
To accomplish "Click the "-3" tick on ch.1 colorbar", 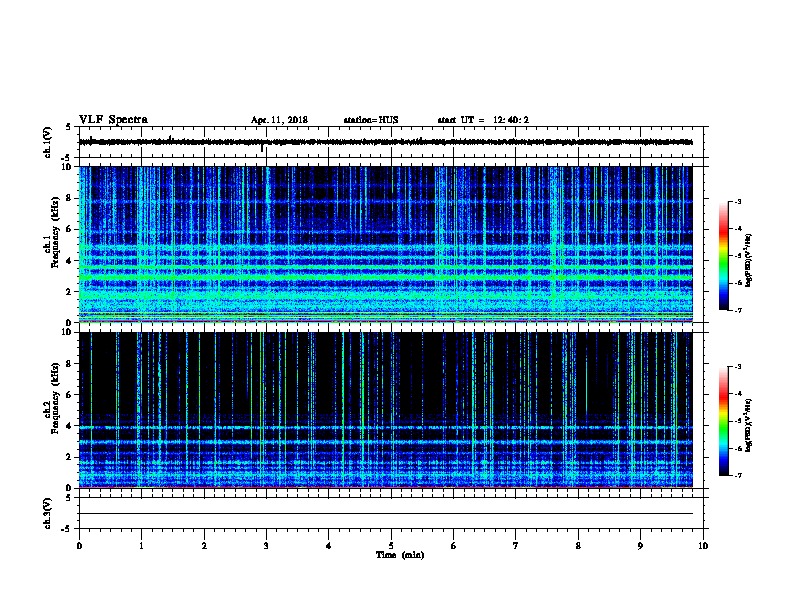I will pos(738,201).
